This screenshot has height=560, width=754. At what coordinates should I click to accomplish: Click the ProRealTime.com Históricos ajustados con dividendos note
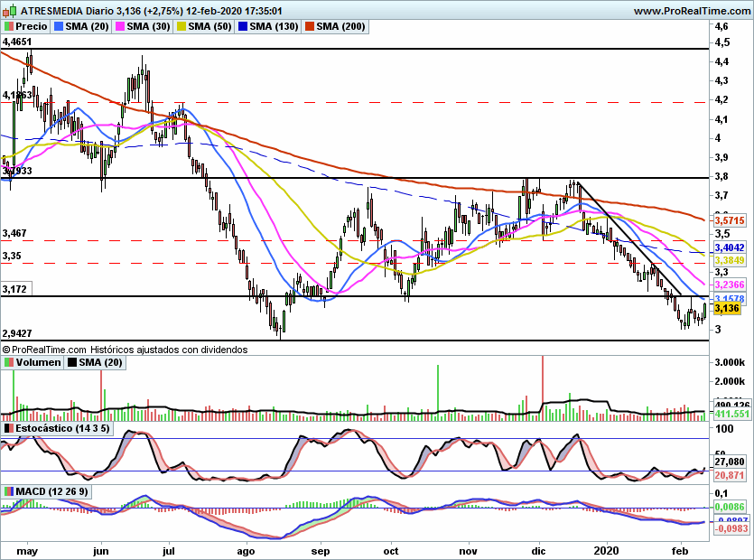pos(125,350)
